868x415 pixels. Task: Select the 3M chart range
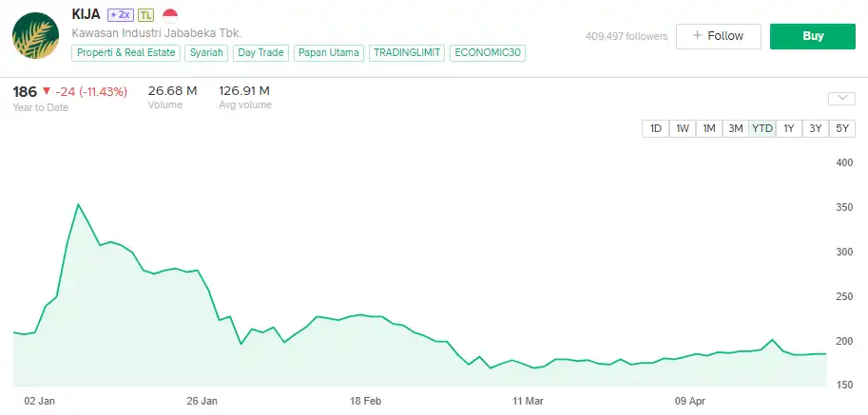pyautogui.click(x=735, y=129)
